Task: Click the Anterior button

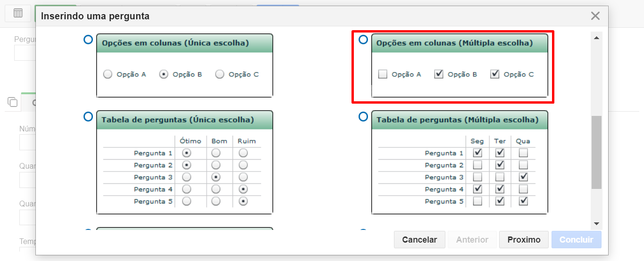Action: (472, 240)
